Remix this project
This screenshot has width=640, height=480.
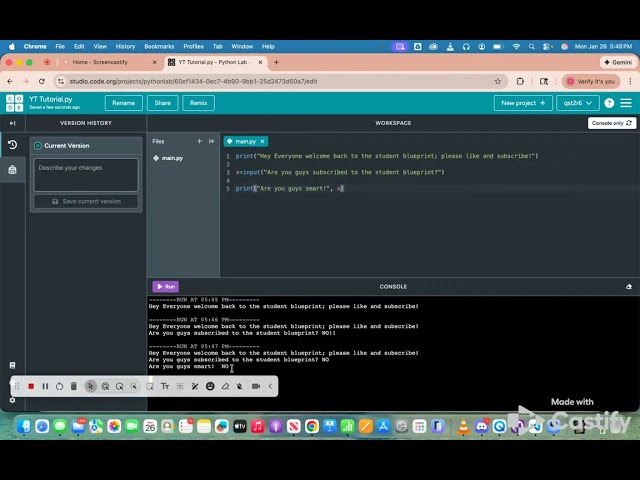198,103
